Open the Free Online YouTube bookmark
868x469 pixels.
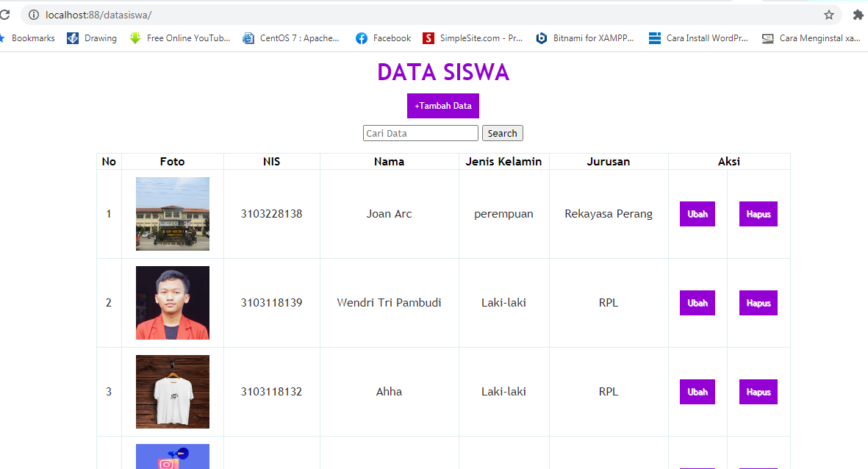(x=180, y=38)
